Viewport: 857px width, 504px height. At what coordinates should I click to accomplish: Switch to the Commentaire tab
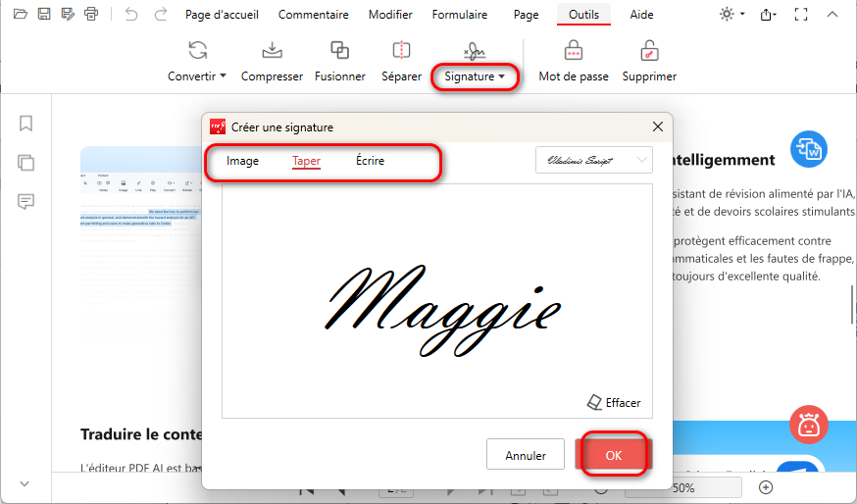coord(313,15)
